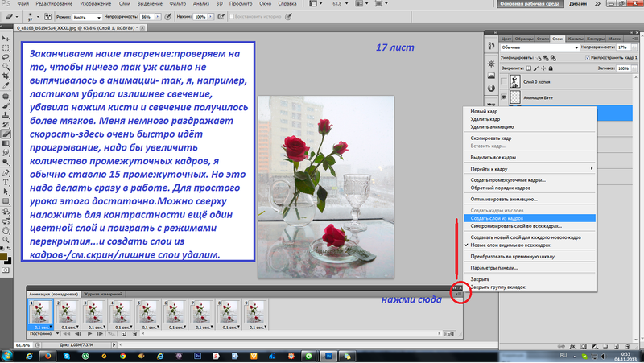Click lock transparent pixels icon
Screen dimensions: 644x363
click(529, 68)
